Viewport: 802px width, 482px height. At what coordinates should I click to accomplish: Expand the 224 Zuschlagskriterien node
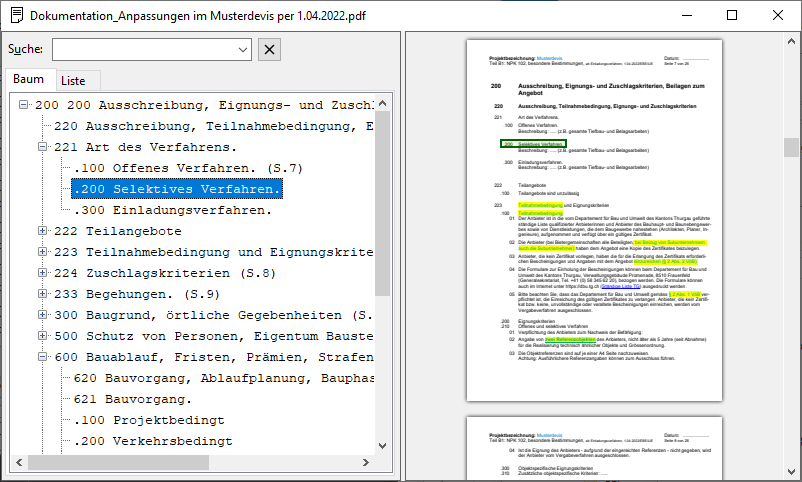43,273
